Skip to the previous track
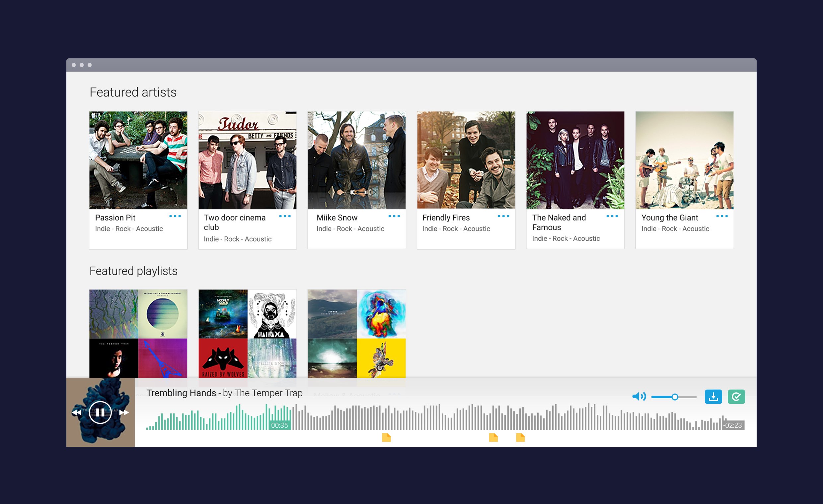The width and height of the screenshot is (823, 504). click(76, 412)
